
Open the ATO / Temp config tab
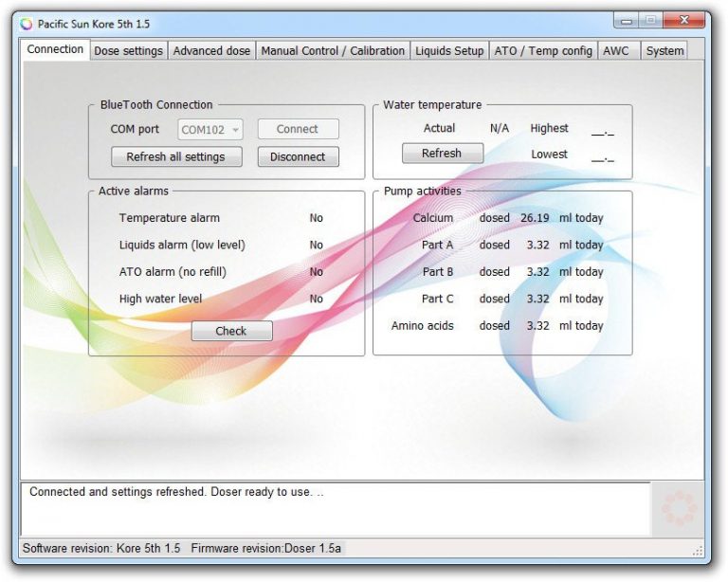543,51
